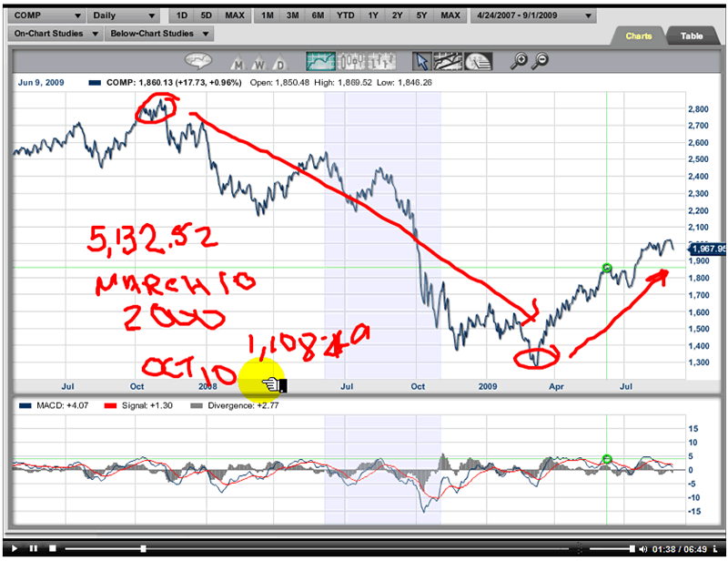
Task: Click the Divergence: +2.77 legend entry
Action: 235,406
